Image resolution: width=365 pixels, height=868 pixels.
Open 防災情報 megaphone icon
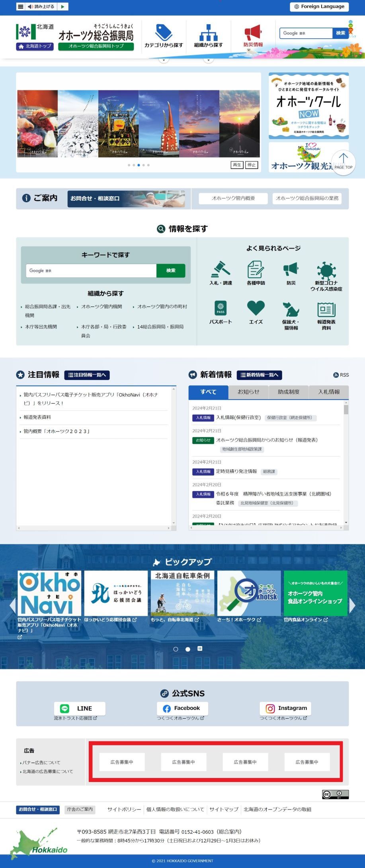pyautogui.click(x=253, y=36)
